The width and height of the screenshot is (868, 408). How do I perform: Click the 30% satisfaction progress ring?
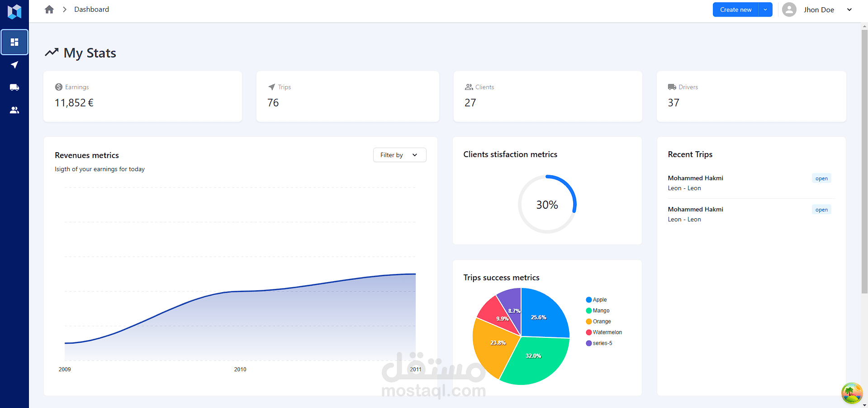[x=547, y=204]
